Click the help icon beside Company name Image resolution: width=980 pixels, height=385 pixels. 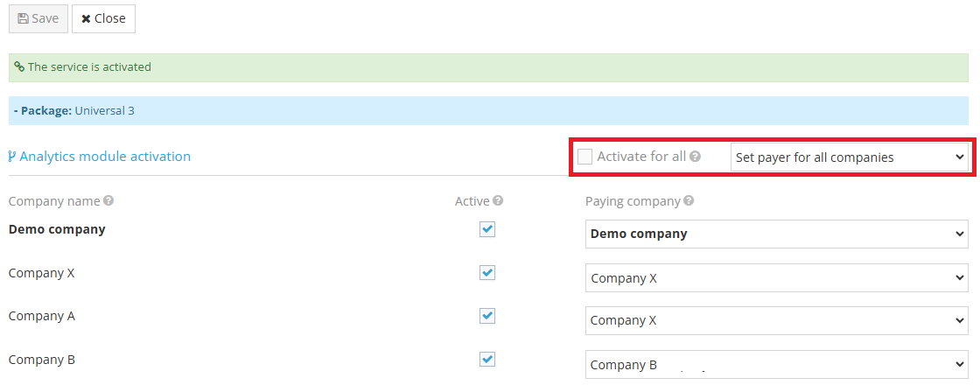click(108, 201)
